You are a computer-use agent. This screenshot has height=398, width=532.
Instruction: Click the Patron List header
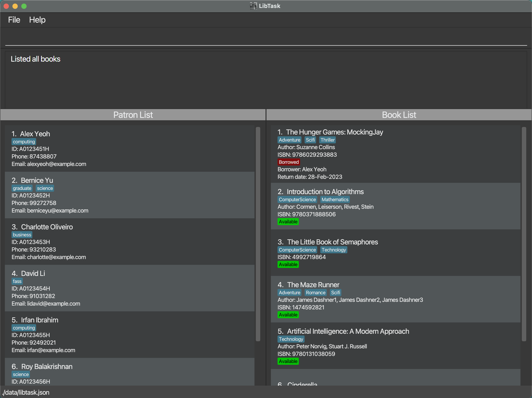(133, 115)
